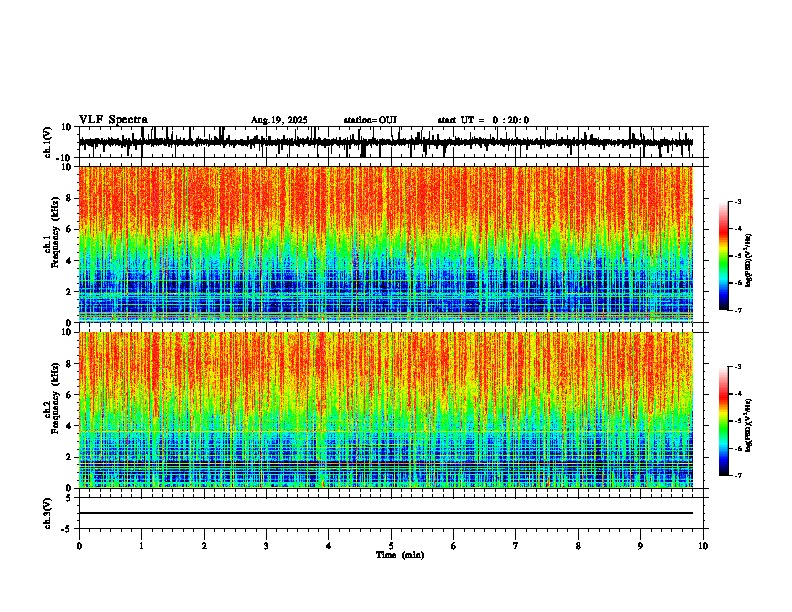Click the "8" kHz tick on ch.2 frequency axis
The width and height of the screenshot is (792, 612).
pyautogui.click(x=70, y=364)
